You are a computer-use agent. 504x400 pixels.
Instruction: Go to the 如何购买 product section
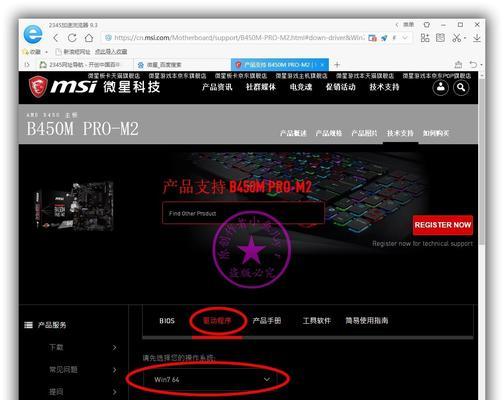(436, 133)
